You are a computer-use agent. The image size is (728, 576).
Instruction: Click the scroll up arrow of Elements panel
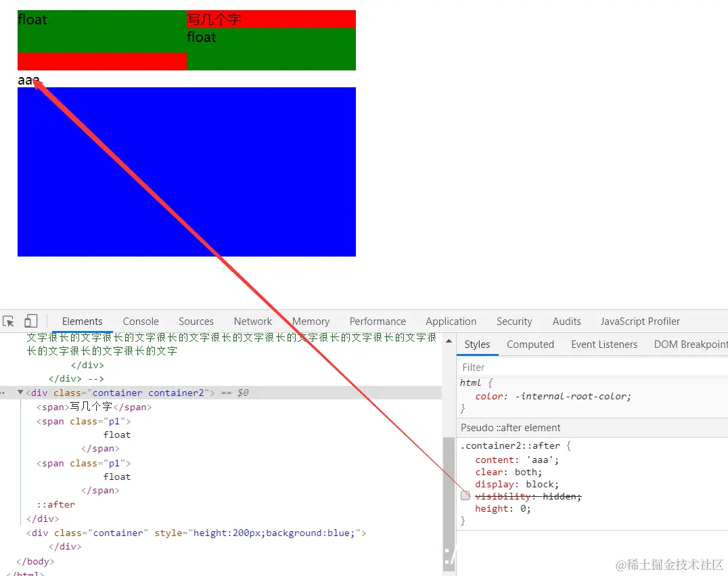(x=449, y=341)
